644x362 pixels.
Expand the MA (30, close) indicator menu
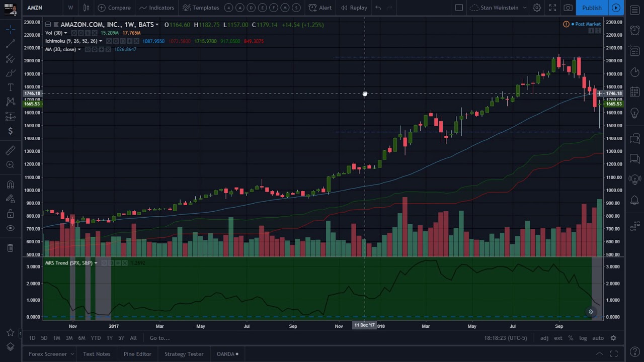(79, 49)
